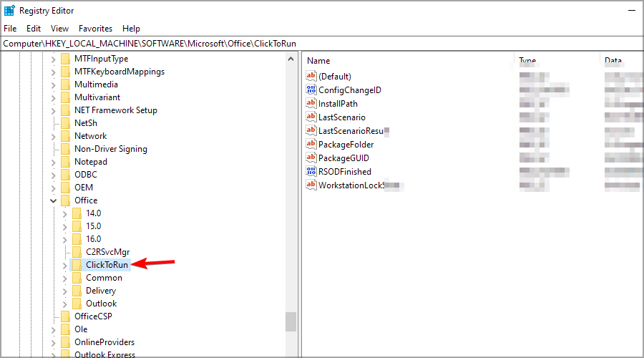
Task: Select the Multimedia folder icon
Action: (x=65, y=84)
